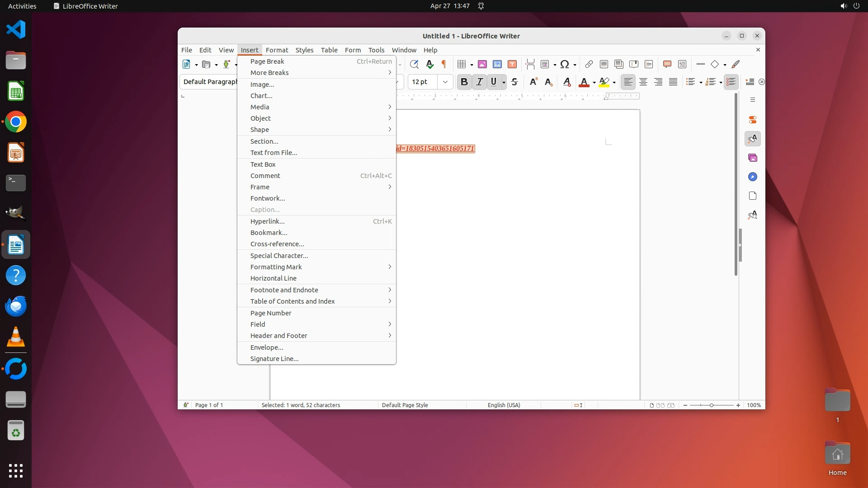868x488 pixels.
Task: Click the Check Spelling icon
Action: coord(429,64)
